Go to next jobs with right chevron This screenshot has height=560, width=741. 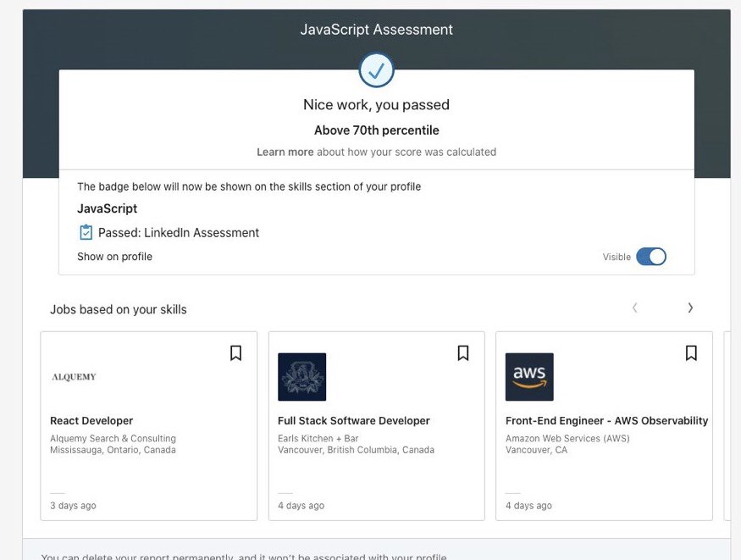click(690, 308)
